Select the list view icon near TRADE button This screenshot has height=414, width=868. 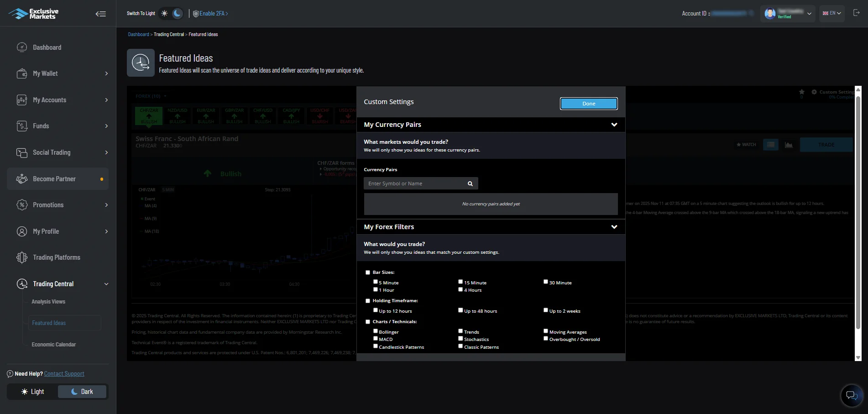pyautogui.click(x=770, y=145)
